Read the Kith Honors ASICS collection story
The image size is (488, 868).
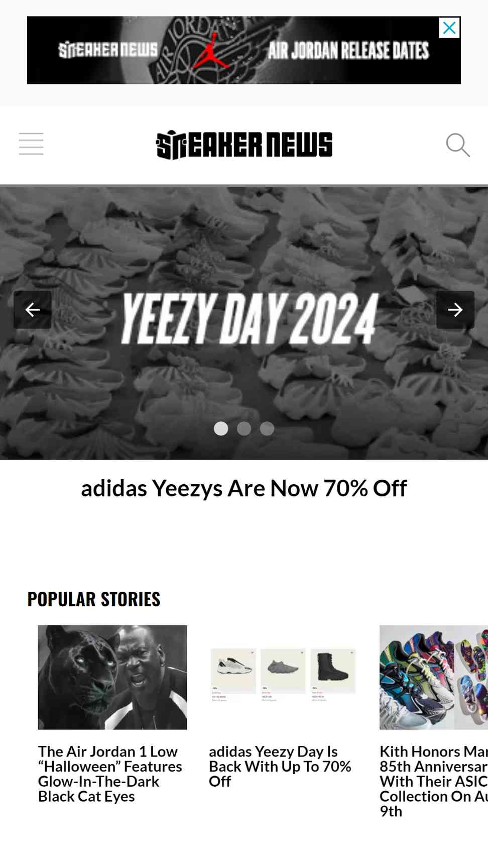[x=434, y=781]
